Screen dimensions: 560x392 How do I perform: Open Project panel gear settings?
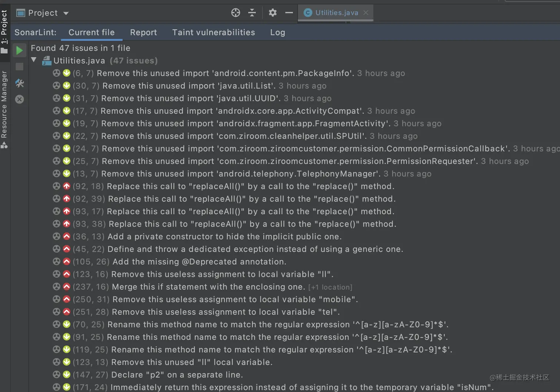273,13
